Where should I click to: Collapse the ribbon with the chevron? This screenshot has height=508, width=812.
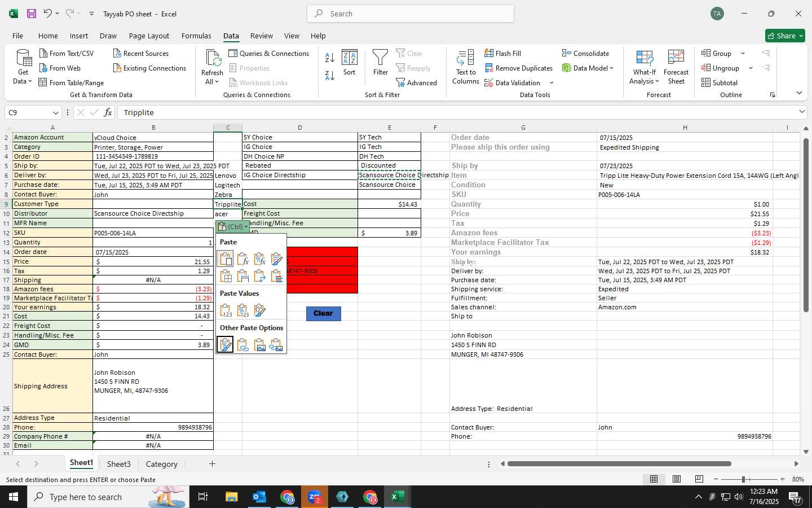(x=799, y=93)
